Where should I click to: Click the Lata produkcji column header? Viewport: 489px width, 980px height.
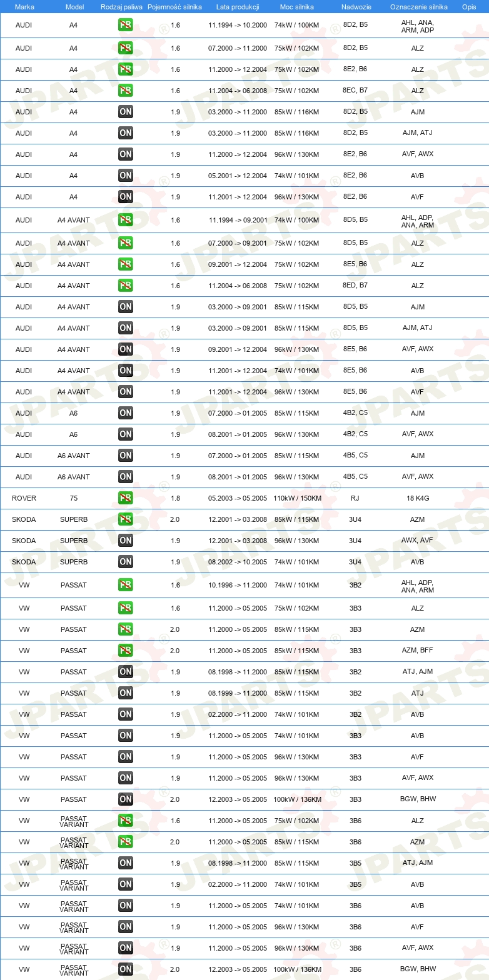click(x=238, y=7)
